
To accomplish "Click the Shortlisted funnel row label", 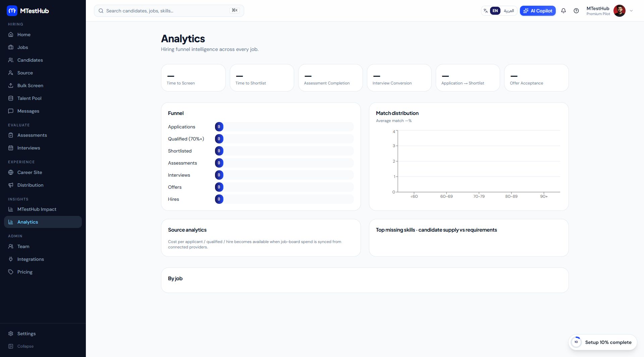I will (x=180, y=151).
